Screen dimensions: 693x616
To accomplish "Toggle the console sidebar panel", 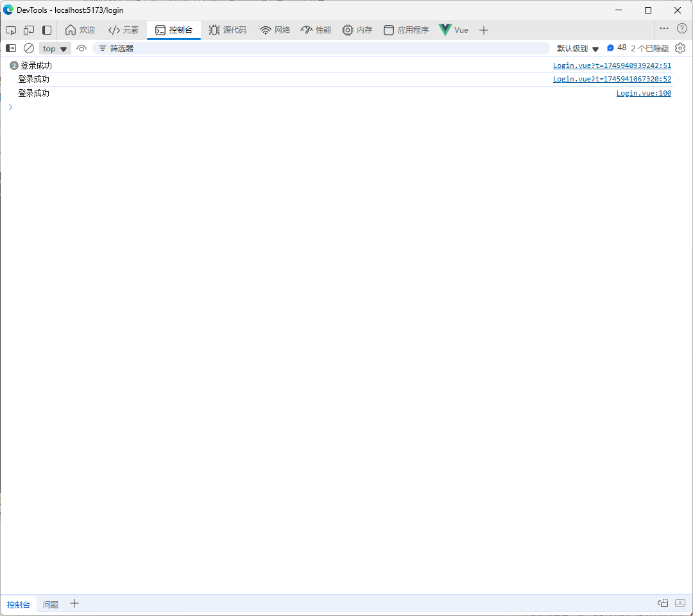I will point(10,48).
